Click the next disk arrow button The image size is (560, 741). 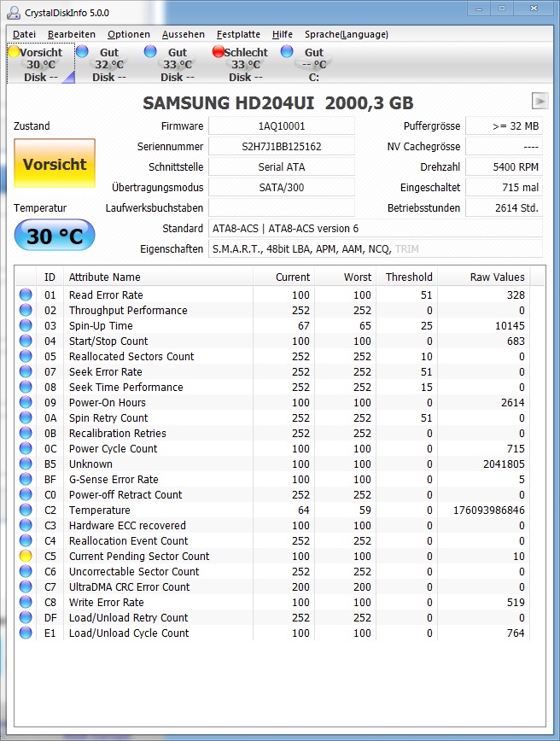pyautogui.click(x=540, y=101)
